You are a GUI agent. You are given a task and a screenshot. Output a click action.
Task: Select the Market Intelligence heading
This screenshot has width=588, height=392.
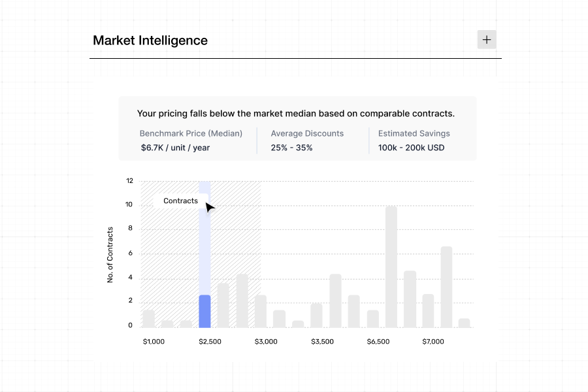pyautogui.click(x=150, y=41)
